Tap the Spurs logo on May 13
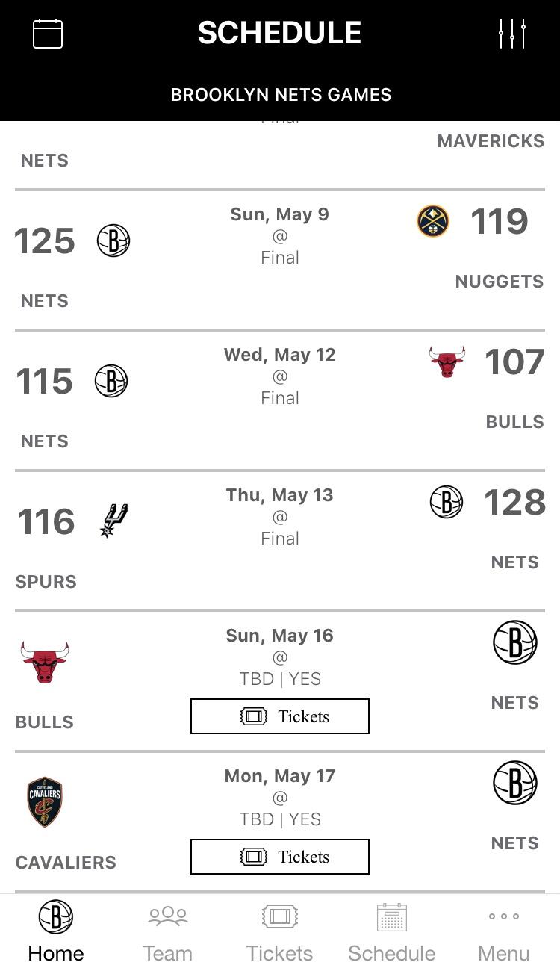 [x=113, y=521]
